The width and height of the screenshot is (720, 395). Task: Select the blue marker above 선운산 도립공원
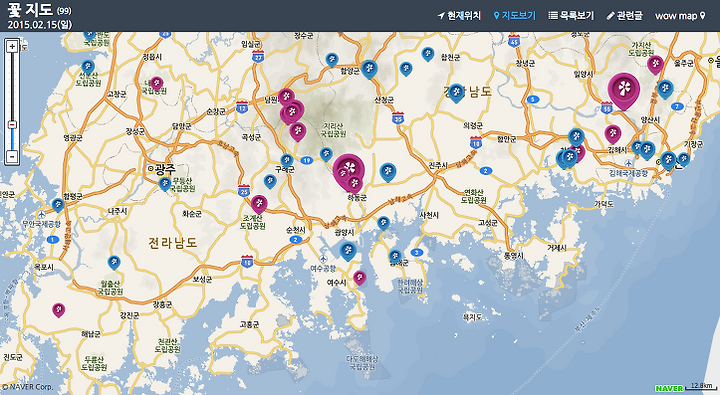tap(88, 67)
